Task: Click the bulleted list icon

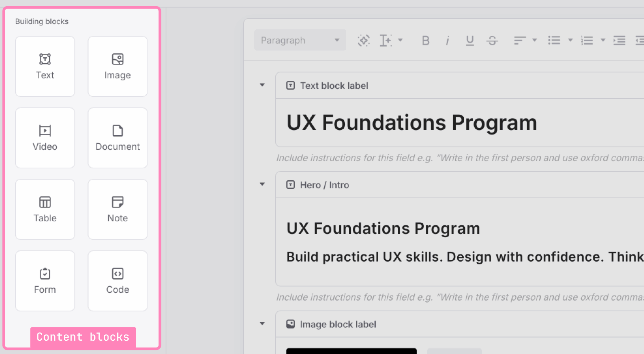Action: [554, 40]
